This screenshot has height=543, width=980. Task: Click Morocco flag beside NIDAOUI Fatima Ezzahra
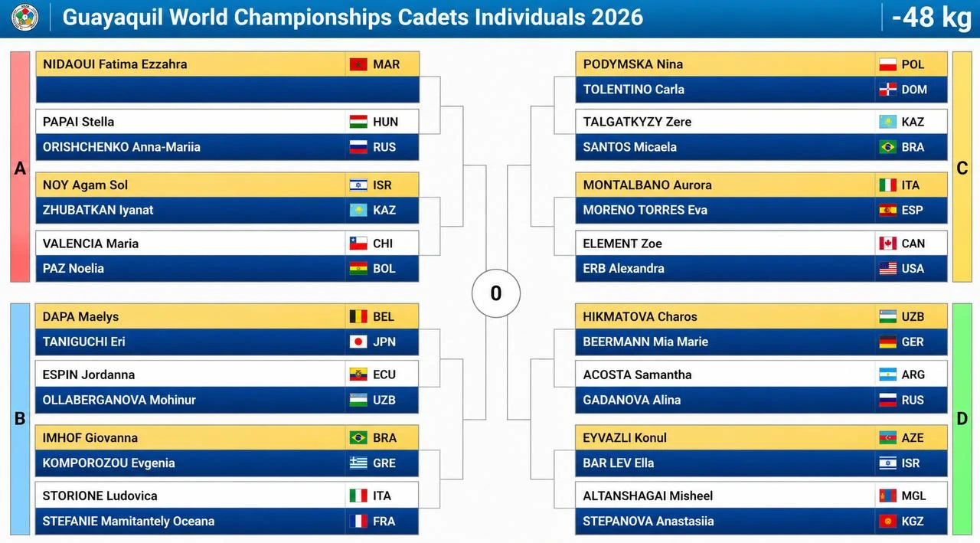point(358,64)
